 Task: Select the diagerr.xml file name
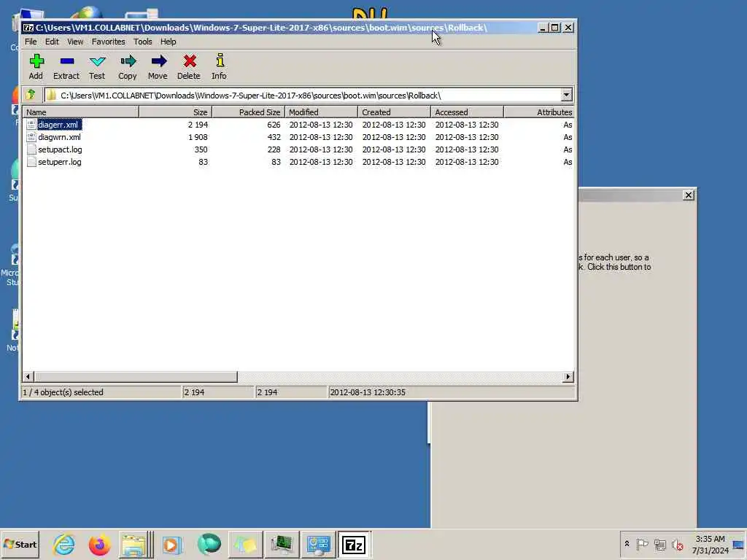coord(60,125)
